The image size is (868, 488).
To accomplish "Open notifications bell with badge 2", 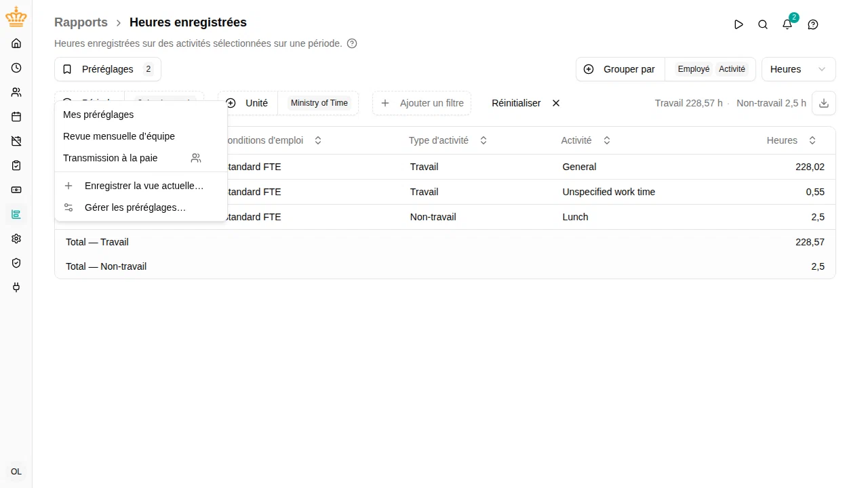I will pos(787,24).
